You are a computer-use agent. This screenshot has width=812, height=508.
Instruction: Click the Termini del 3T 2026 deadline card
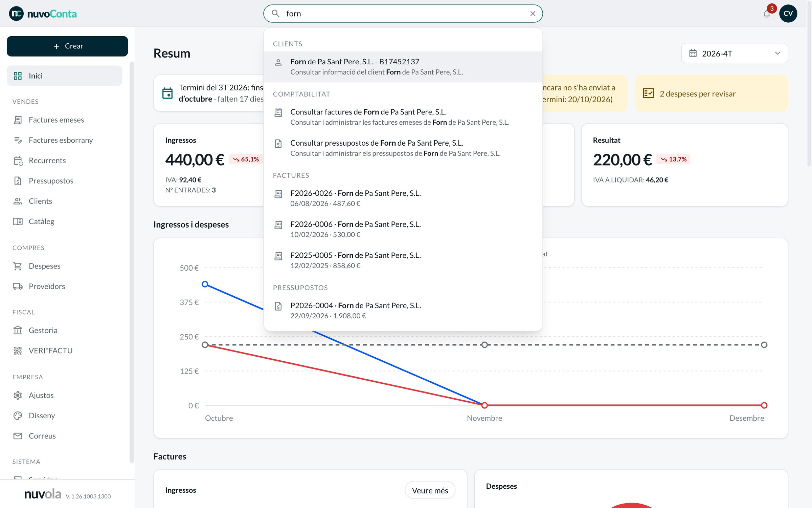pos(209,93)
